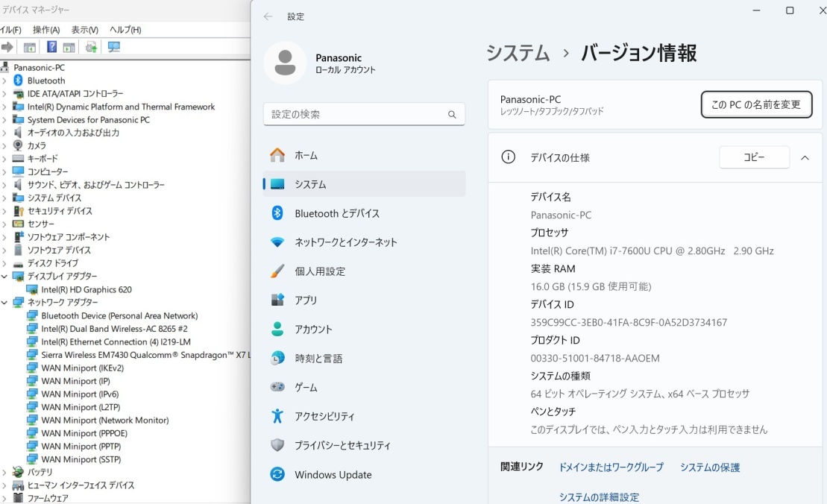This screenshot has height=504, width=827.
Task: Click the コピー button for device specs
Action: click(754, 157)
